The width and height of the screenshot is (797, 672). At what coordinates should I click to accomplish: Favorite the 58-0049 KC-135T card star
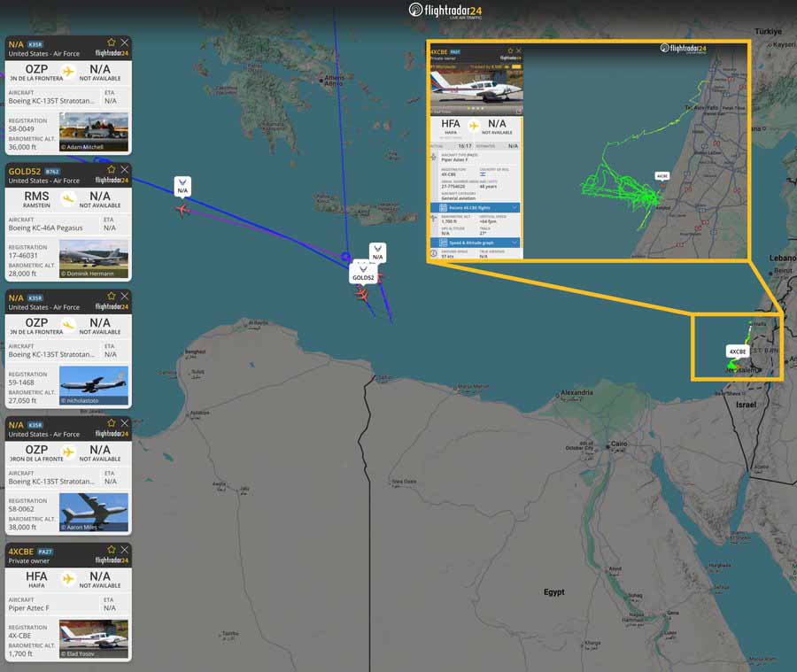click(x=112, y=42)
